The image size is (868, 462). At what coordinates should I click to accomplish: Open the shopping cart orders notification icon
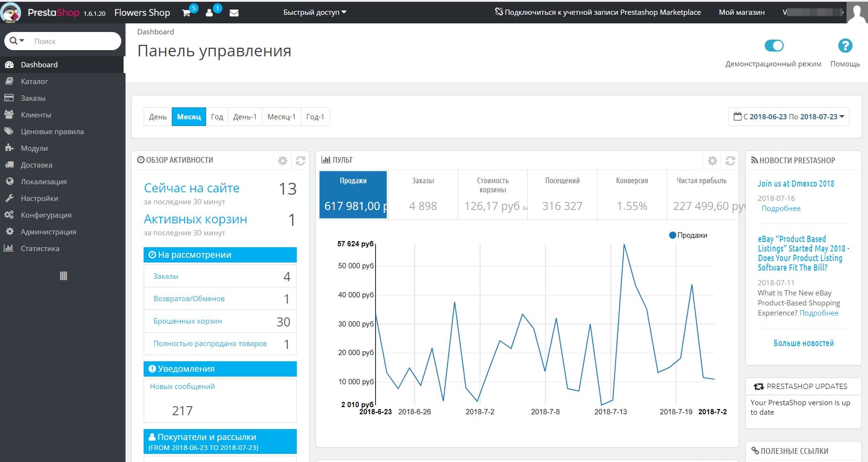pyautogui.click(x=187, y=13)
